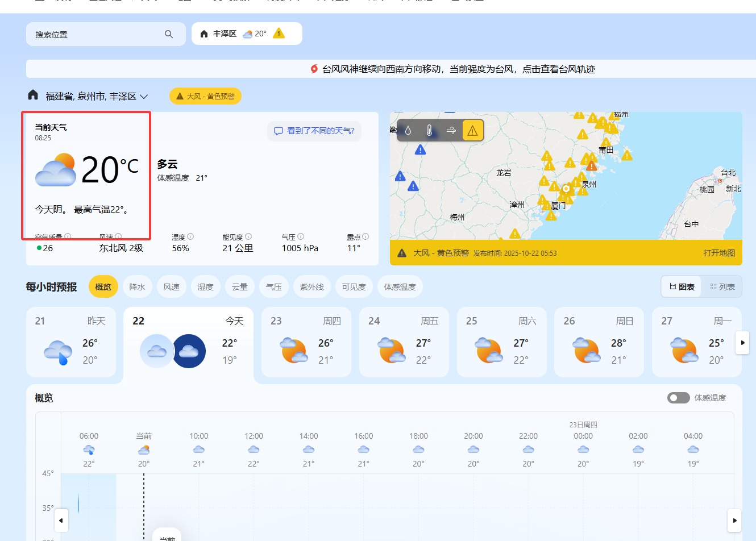Select the precipitation droplet map layer

408,131
